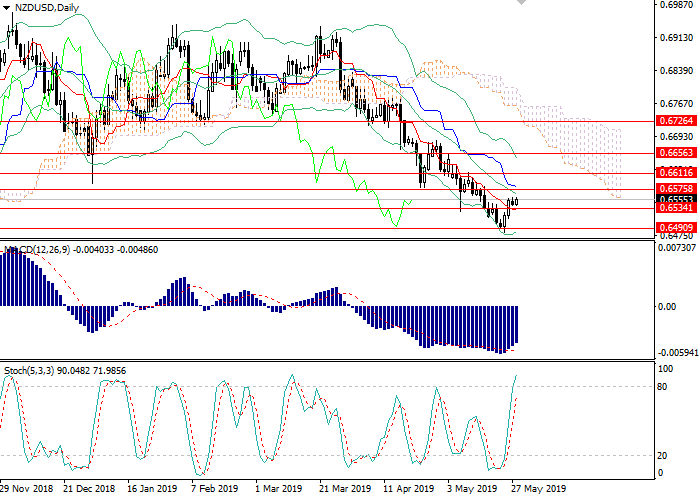The image size is (700, 500).
Task: Click the triangle icon beside NZDUSD,Daily
Action: (6, 7)
